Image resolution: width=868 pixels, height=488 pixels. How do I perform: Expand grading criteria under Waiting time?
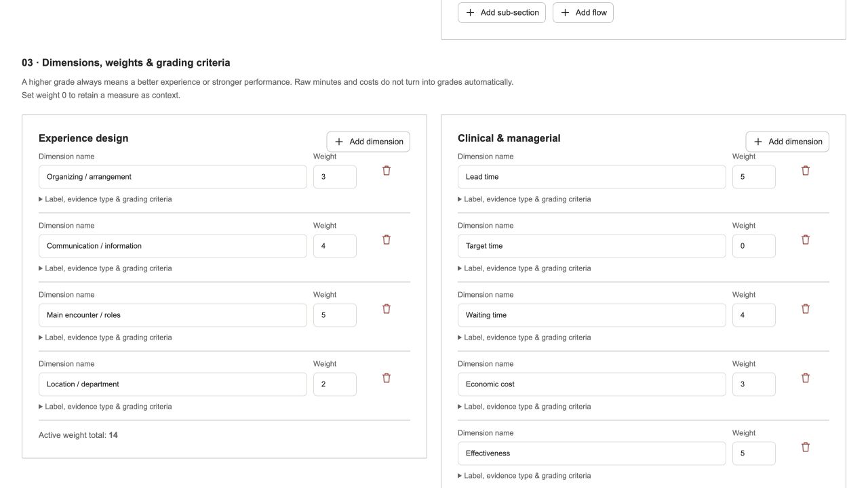[524, 338]
